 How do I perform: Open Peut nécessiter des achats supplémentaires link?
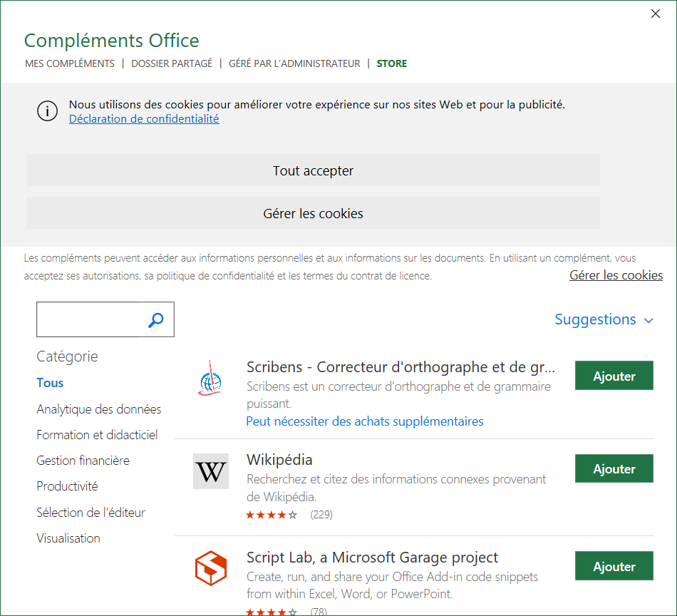tap(365, 421)
